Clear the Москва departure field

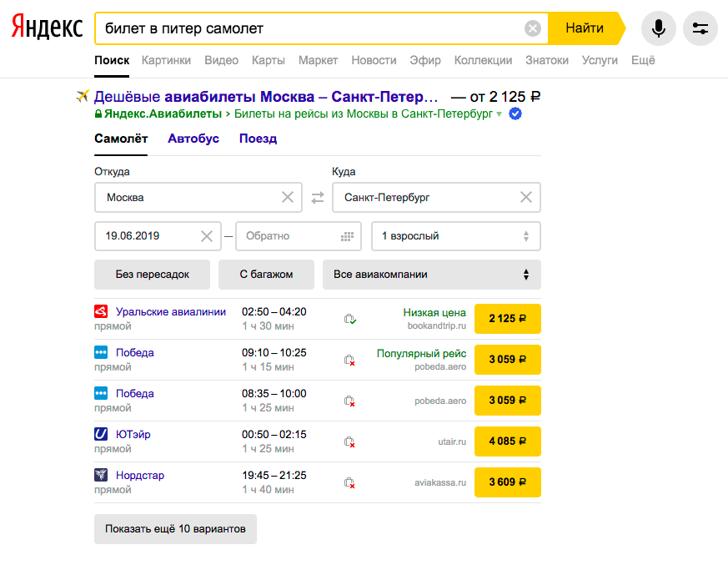pyautogui.click(x=288, y=197)
